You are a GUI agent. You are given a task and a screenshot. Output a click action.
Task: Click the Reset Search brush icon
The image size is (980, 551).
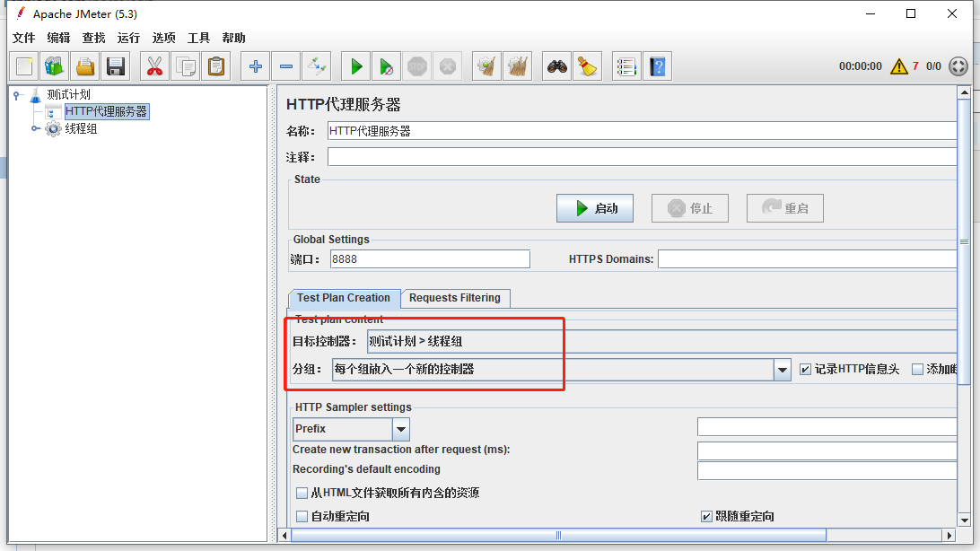588,66
